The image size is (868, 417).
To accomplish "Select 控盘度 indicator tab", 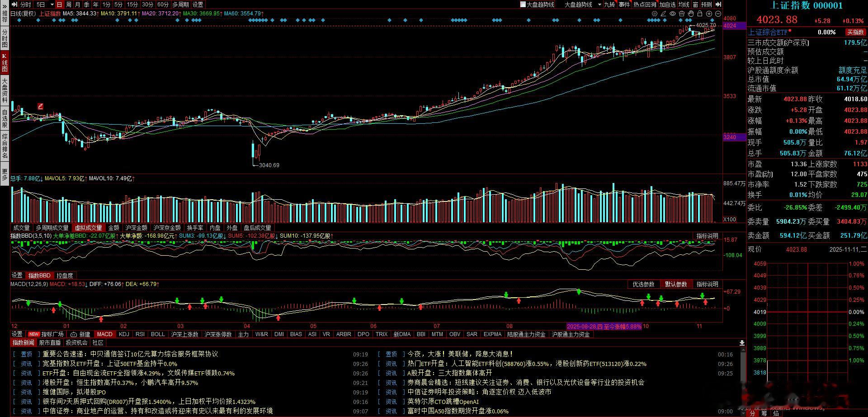I will click(x=65, y=276).
